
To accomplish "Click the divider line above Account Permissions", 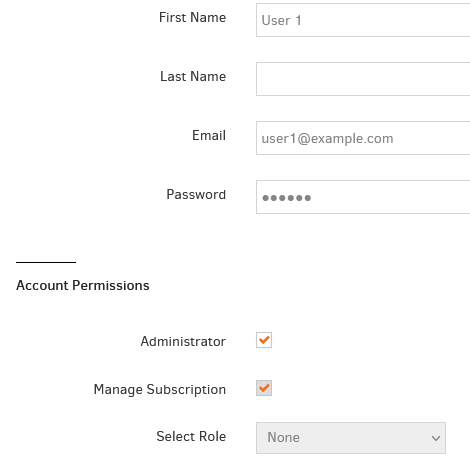I will point(46,262).
